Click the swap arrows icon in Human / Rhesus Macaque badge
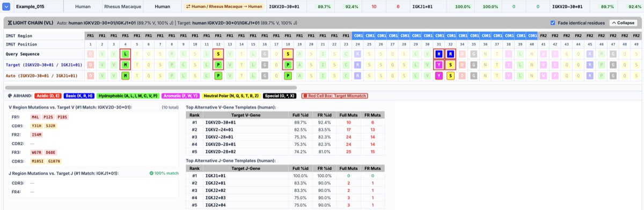 coord(188,6)
